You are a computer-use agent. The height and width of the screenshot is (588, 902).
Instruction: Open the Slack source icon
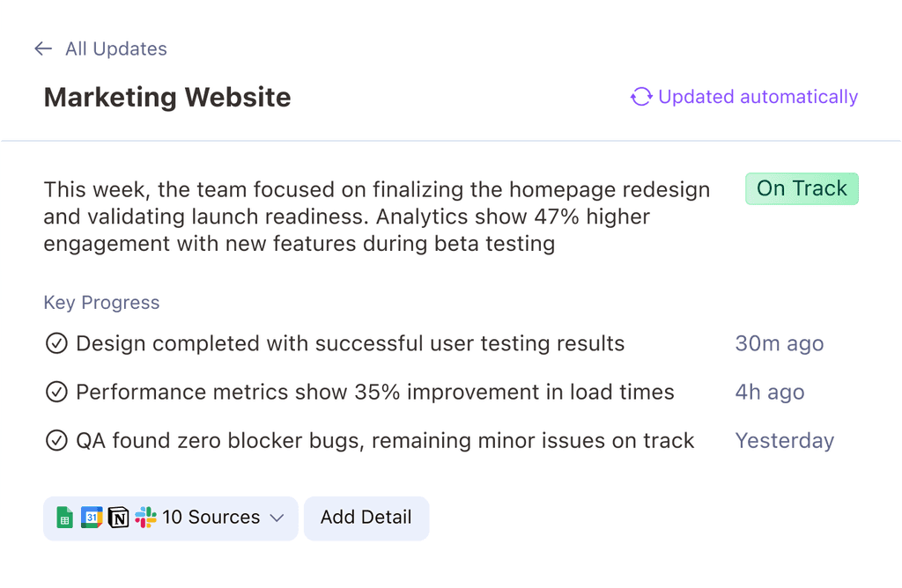pyautogui.click(x=146, y=518)
